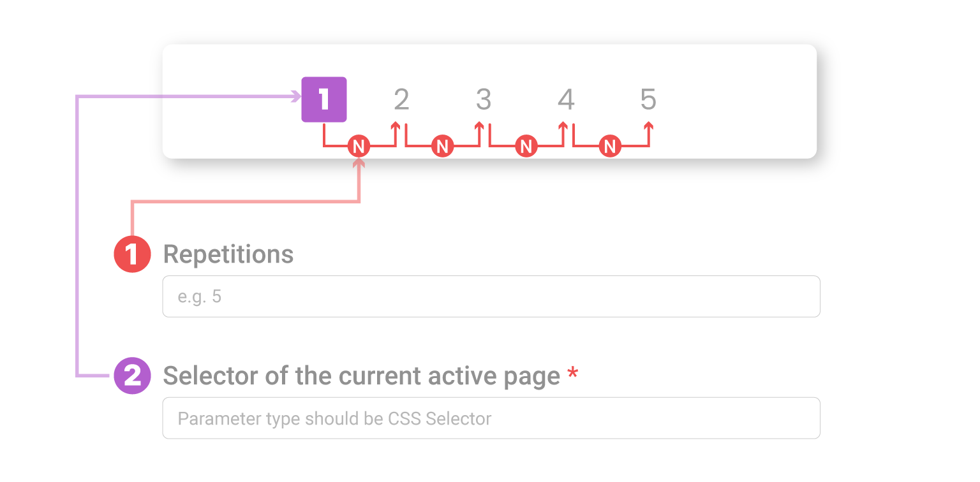Click the purple step 2 circle badge

(x=132, y=376)
